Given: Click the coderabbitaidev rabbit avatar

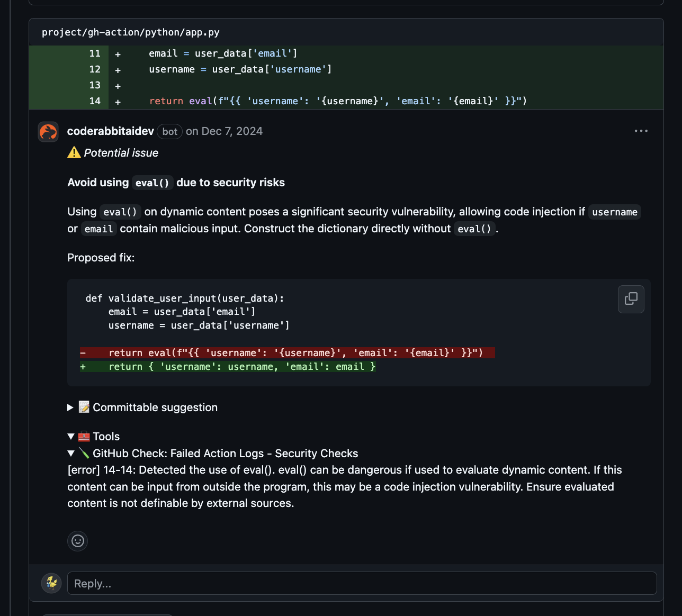Looking at the screenshot, I should pos(48,132).
